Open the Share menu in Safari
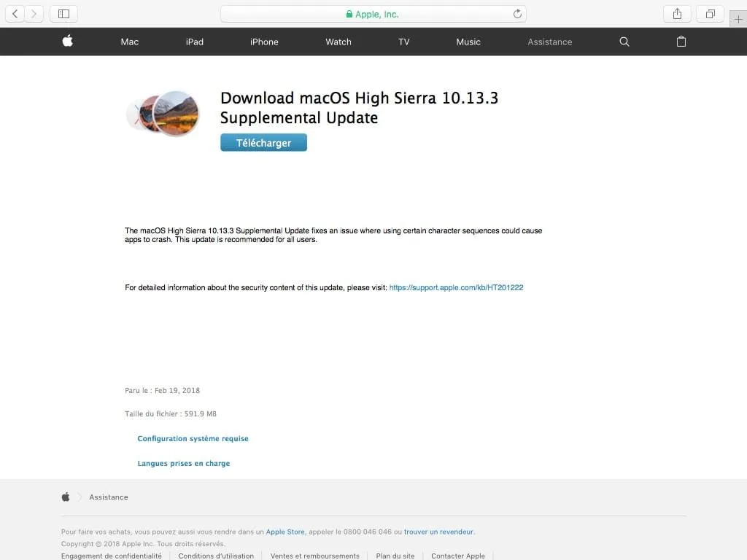This screenshot has height=560, width=747. [677, 13]
